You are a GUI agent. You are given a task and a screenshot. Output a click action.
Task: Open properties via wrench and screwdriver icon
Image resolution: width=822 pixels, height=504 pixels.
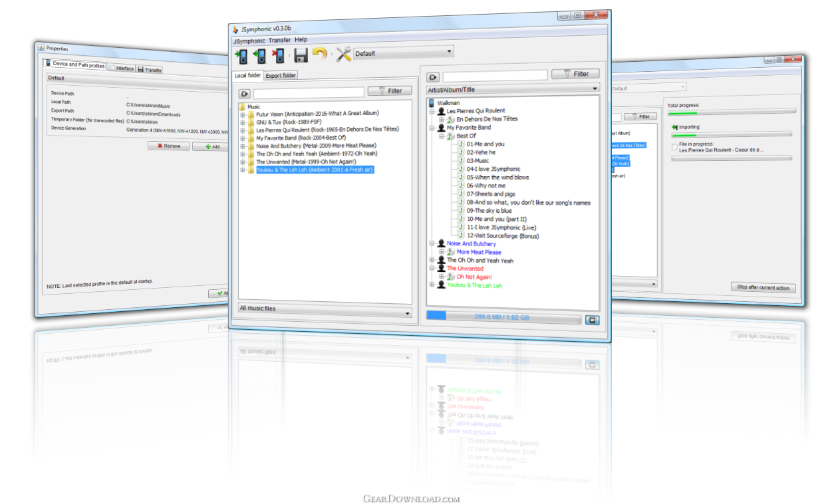coord(343,54)
